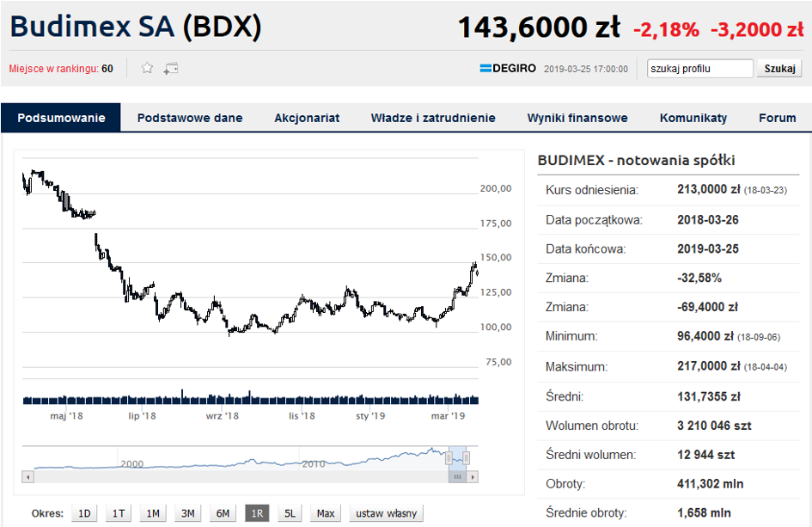
Task: Click the 200,00 price axis label
Action: tap(496, 188)
